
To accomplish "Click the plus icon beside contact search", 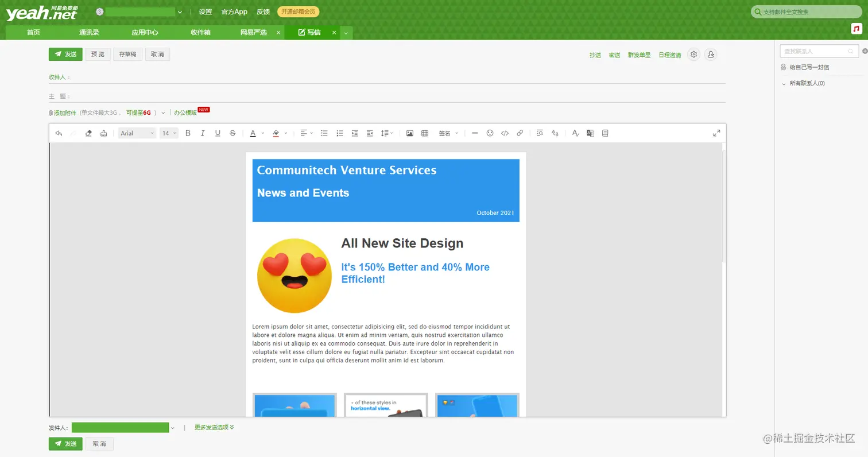I will (865, 51).
